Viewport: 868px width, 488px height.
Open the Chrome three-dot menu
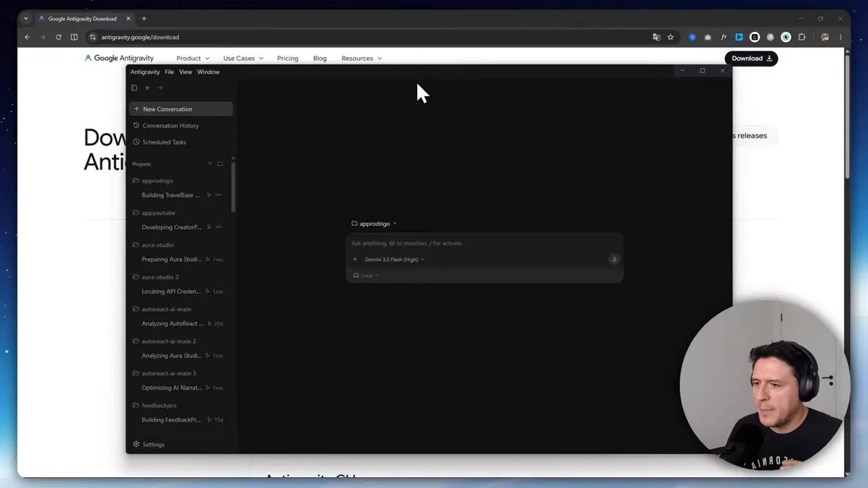[841, 37]
